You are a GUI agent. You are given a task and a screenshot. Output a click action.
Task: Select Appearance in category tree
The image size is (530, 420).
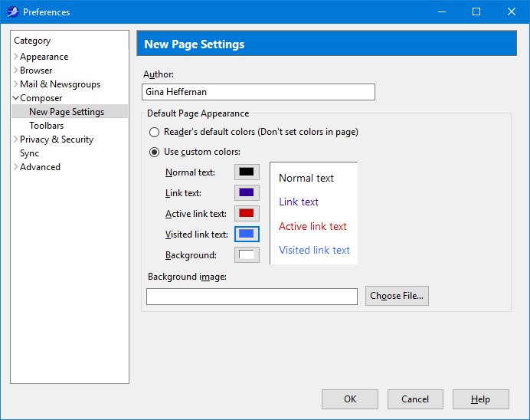(x=44, y=57)
